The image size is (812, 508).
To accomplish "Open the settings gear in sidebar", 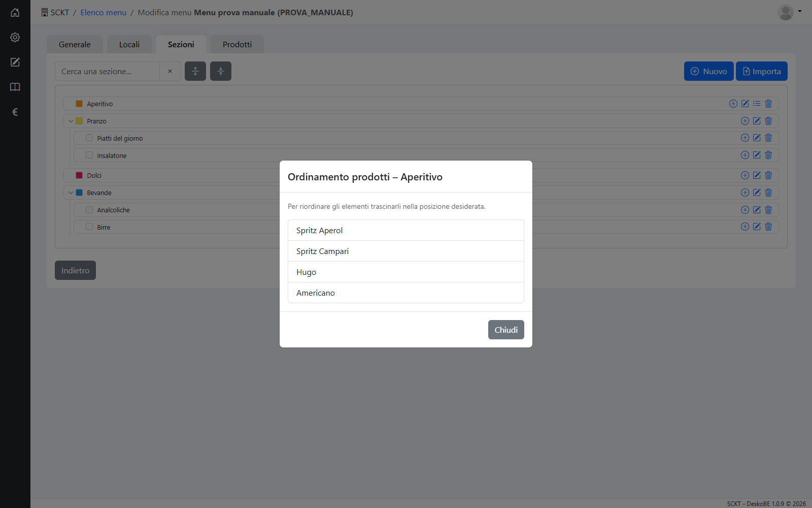I will [15, 37].
